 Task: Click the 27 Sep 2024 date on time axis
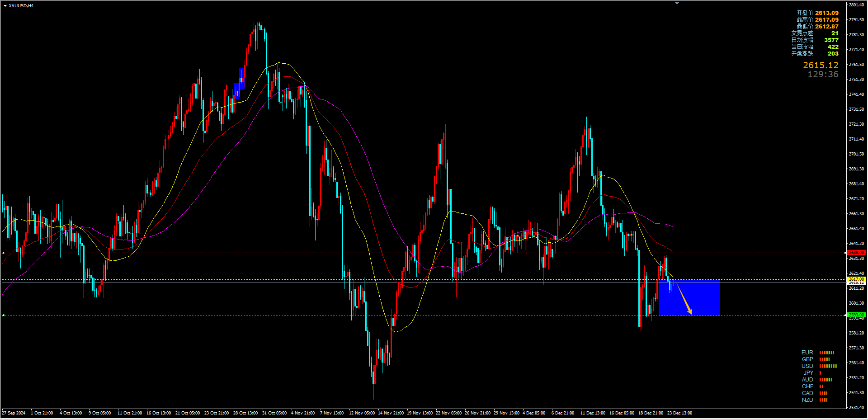[x=14, y=413]
